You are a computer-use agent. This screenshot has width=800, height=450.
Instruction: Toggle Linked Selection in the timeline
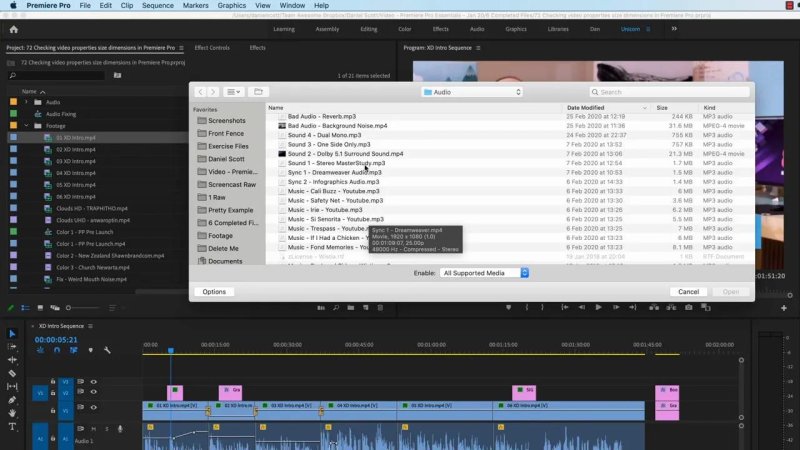click(x=73, y=350)
